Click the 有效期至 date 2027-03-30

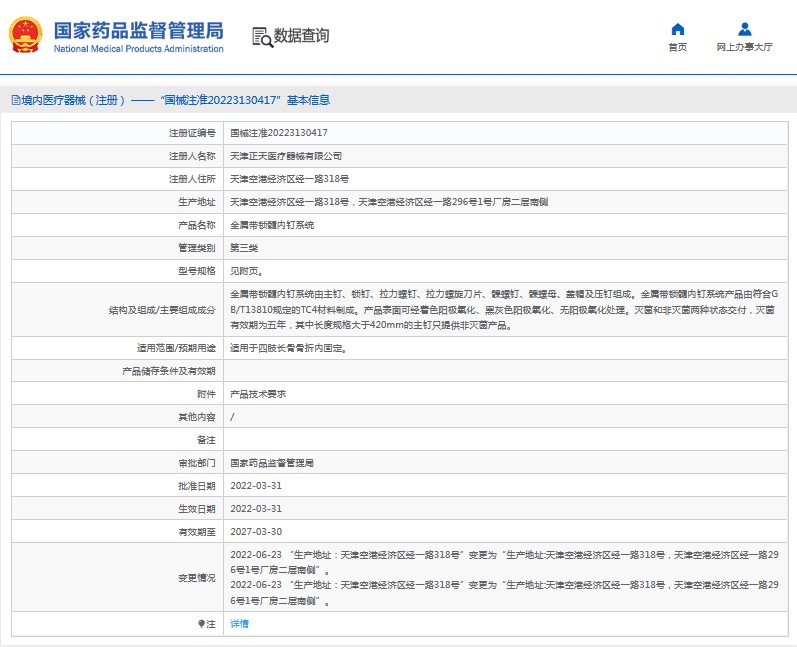(256, 532)
